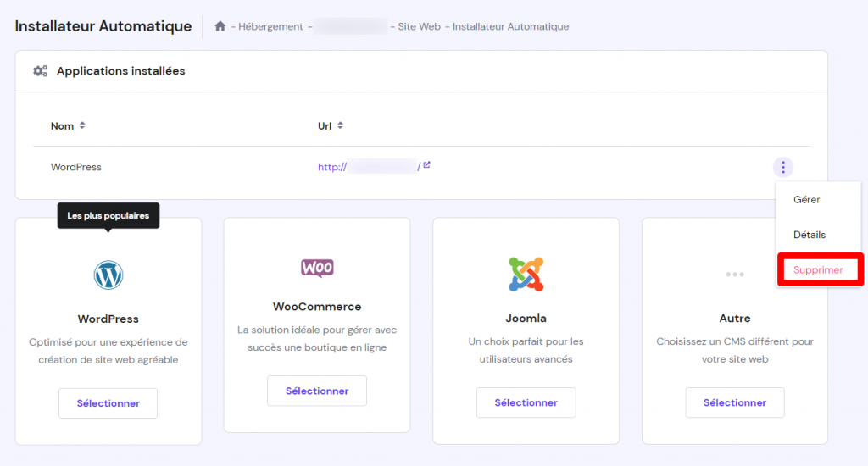The height and width of the screenshot is (466, 868).
Task: Open the external link icon beside URL
Action: coord(426,165)
